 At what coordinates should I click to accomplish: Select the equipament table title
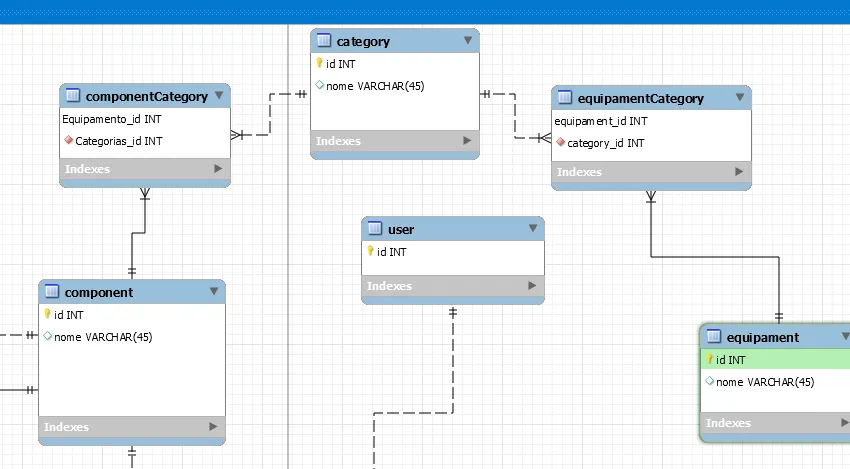[763, 337]
